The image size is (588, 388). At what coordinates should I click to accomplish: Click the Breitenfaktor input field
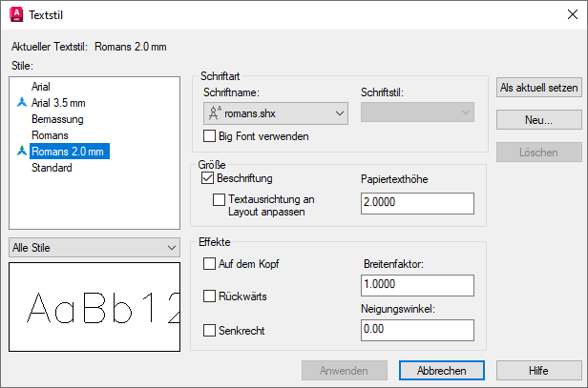[x=417, y=285]
